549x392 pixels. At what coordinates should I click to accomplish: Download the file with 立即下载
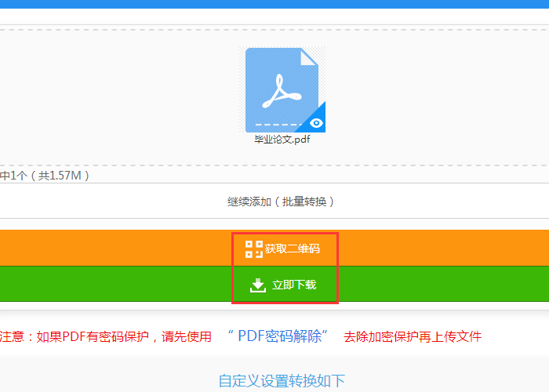pyautogui.click(x=274, y=284)
